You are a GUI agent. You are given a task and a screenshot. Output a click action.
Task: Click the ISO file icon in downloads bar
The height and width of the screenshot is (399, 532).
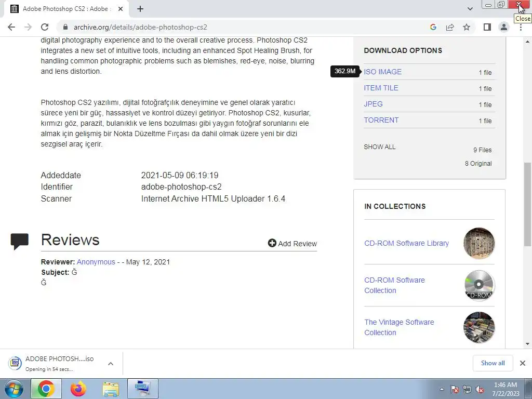pyautogui.click(x=15, y=363)
